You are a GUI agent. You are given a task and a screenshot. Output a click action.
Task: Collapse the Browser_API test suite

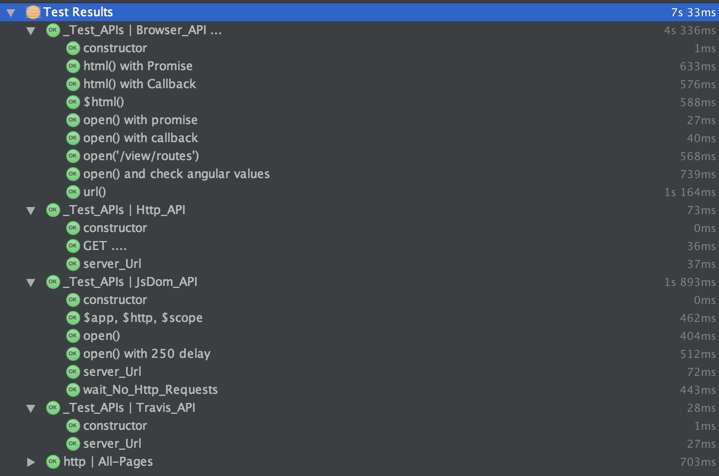click(x=31, y=30)
